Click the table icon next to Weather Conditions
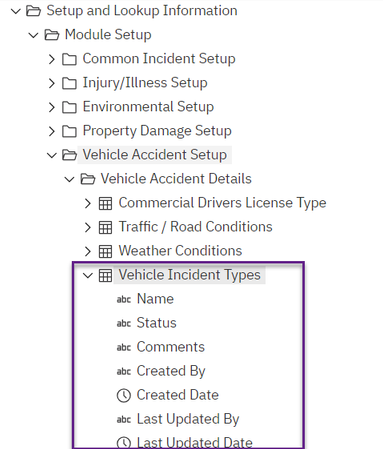383x449 pixels. point(105,251)
